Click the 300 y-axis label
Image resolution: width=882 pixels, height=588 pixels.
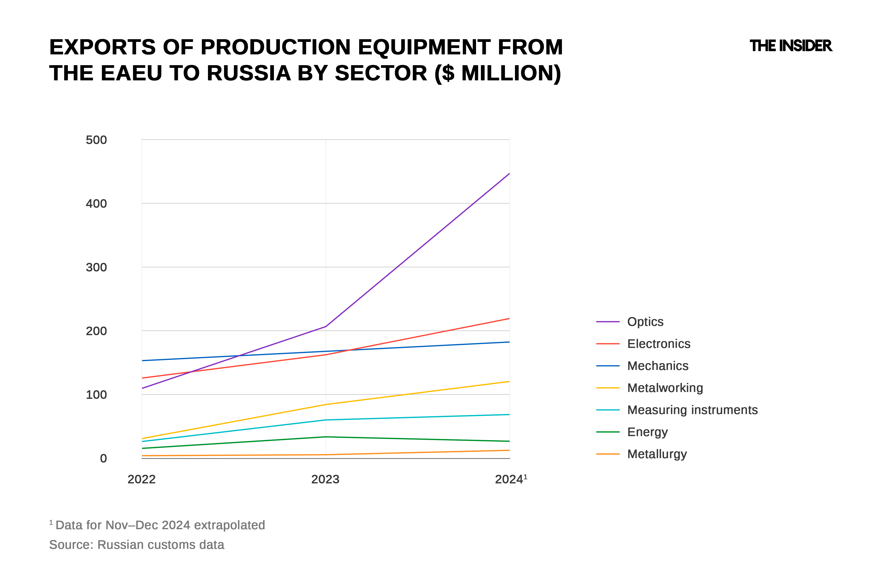click(x=96, y=267)
